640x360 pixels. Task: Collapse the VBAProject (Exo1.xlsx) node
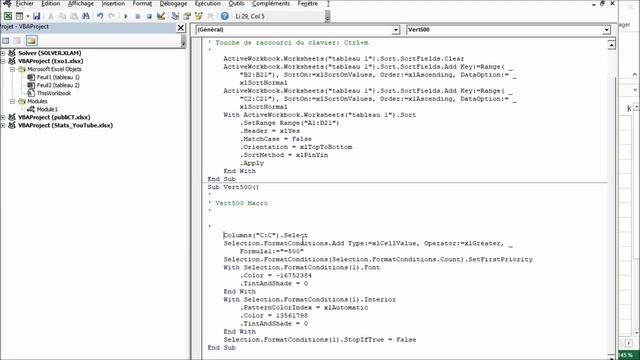[x=3, y=61]
